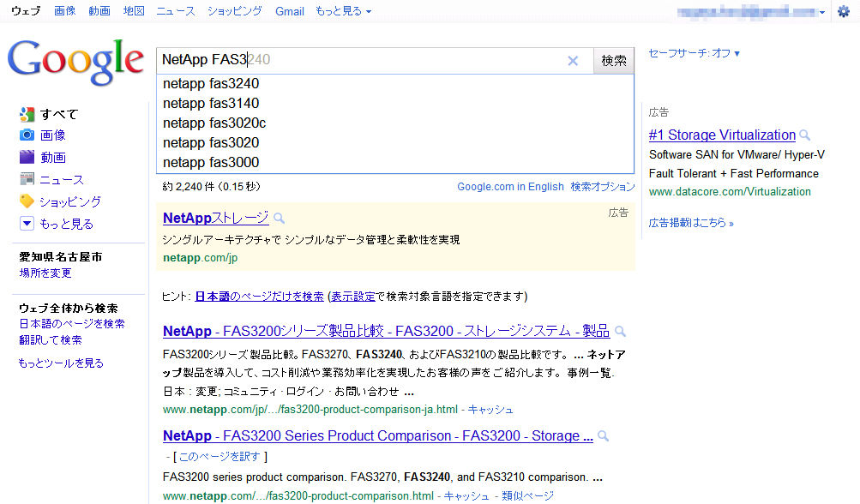860x504 pixels.
Task: Expand もっと見る arrow box in left sidebar
Action: pos(27,223)
